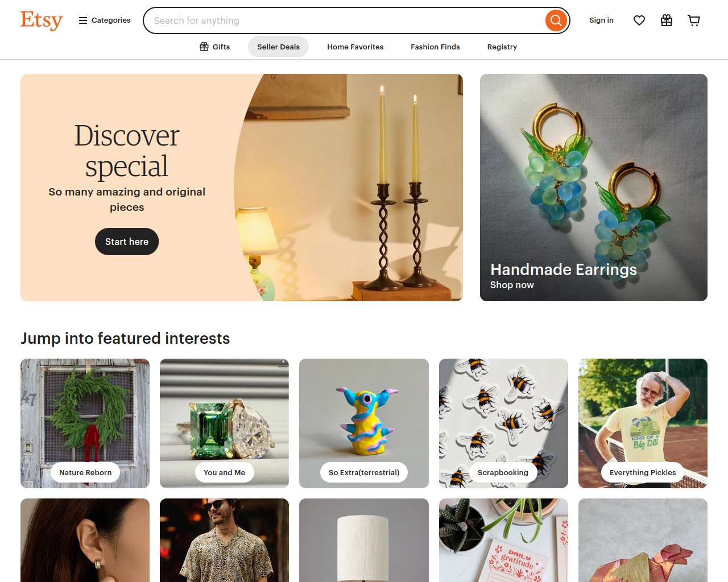Open the Registry link

pyautogui.click(x=502, y=47)
